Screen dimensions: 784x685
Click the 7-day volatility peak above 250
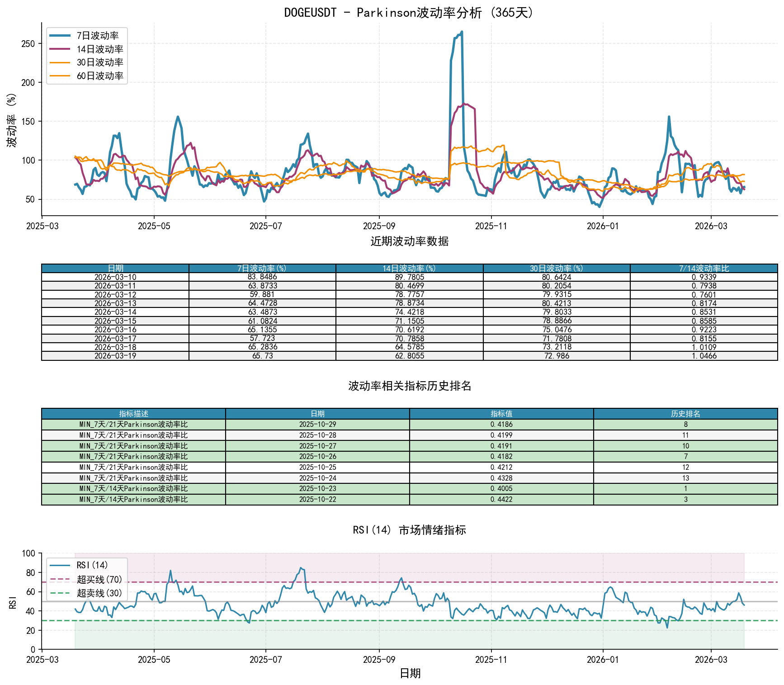tap(461, 32)
